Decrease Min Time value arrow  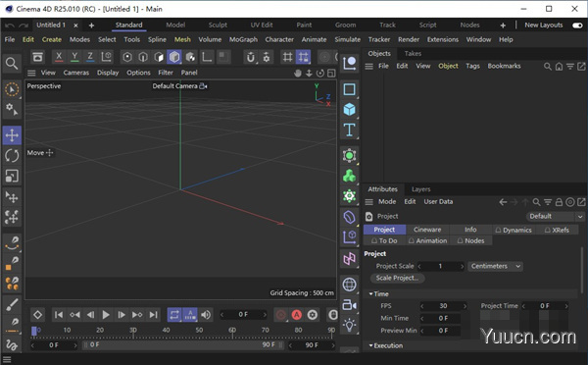pos(422,319)
